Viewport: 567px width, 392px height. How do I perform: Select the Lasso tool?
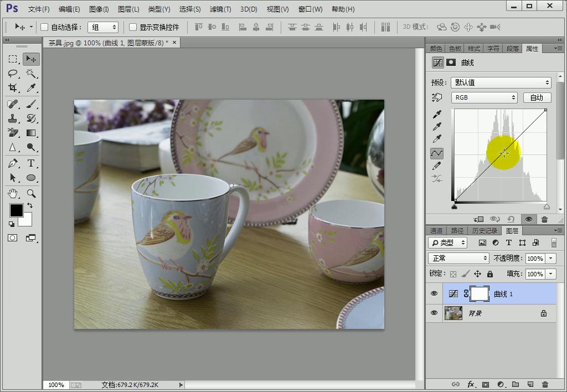pyautogui.click(x=13, y=74)
